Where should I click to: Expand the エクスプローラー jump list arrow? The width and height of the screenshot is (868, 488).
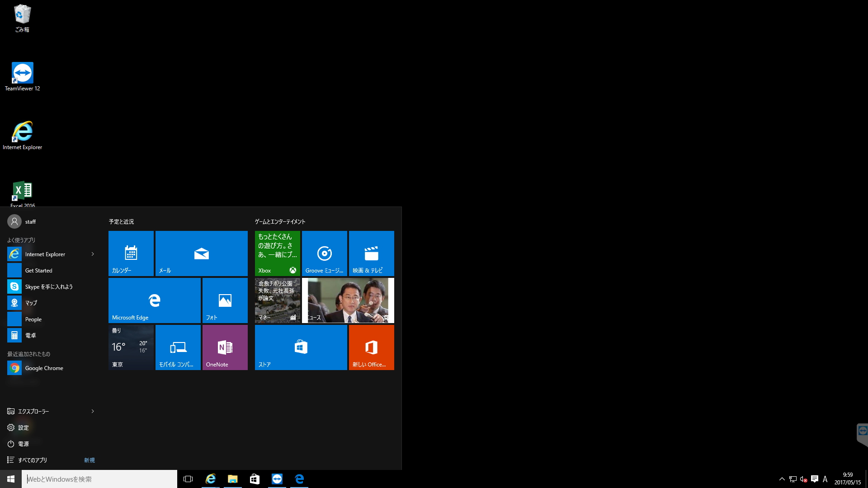[93, 411]
